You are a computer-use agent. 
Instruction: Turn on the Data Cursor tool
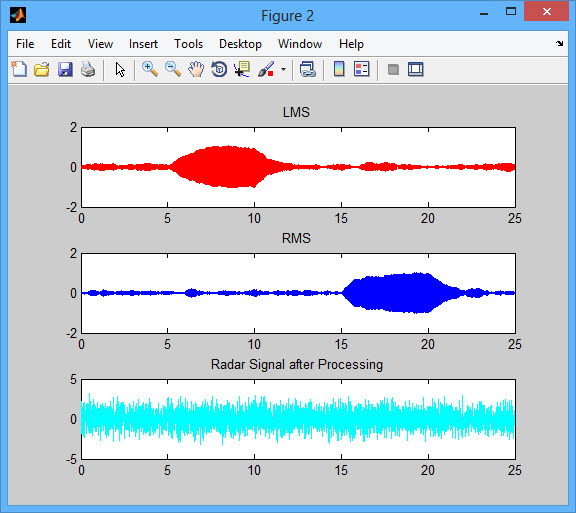pyautogui.click(x=242, y=69)
